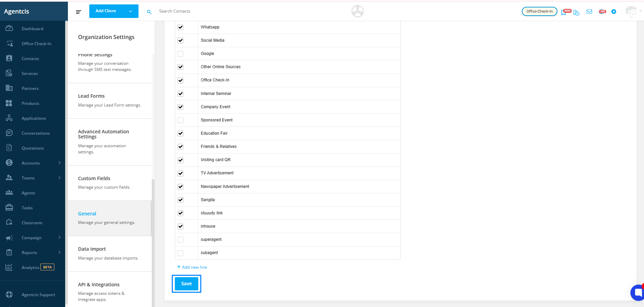Open the Quotations document icon
Viewport: 644px width, 307px height.
point(9,148)
